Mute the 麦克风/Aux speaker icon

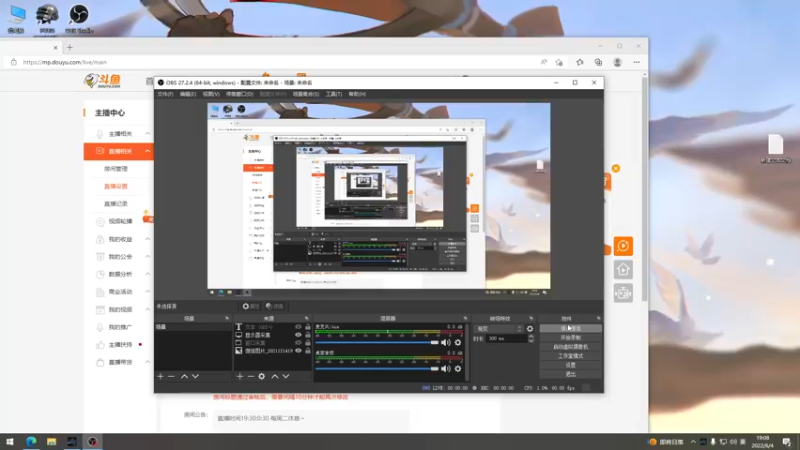click(445, 343)
